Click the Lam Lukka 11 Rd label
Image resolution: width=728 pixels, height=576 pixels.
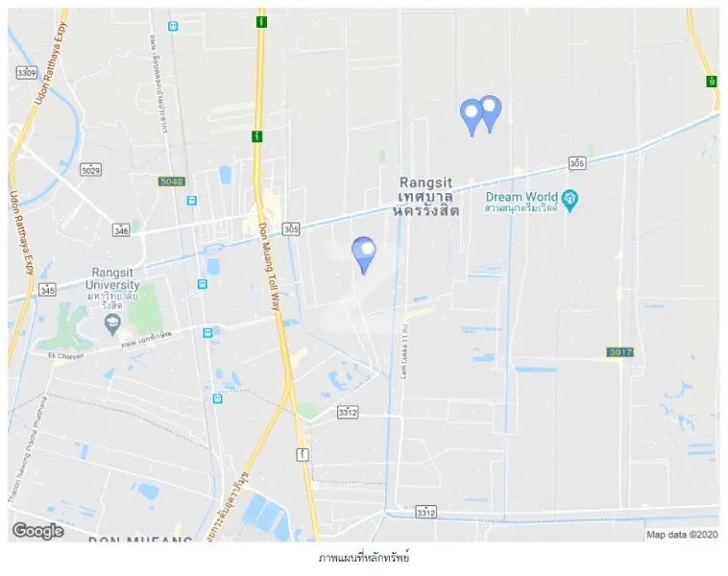click(404, 351)
